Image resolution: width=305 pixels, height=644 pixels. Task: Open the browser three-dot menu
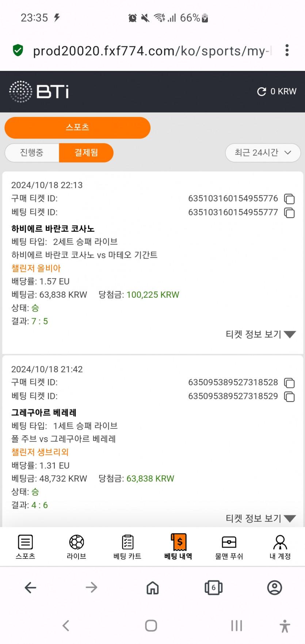[287, 50]
